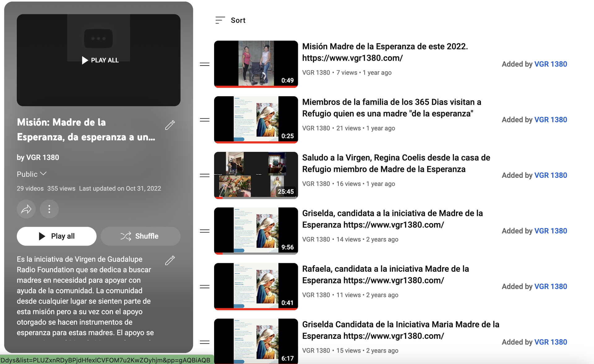Click the '29 videos' count text
Image resolution: width=594 pixels, height=364 pixels.
[x=30, y=189]
